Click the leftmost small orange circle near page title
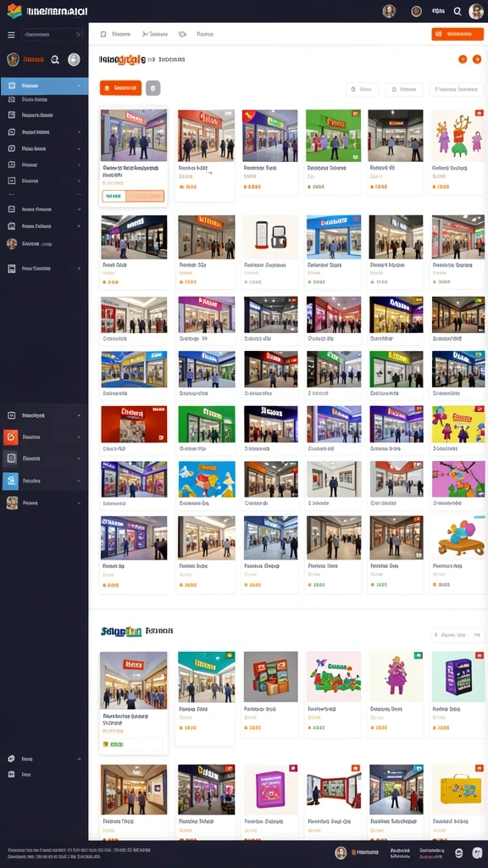This screenshot has height=868, width=488. click(x=463, y=59)
